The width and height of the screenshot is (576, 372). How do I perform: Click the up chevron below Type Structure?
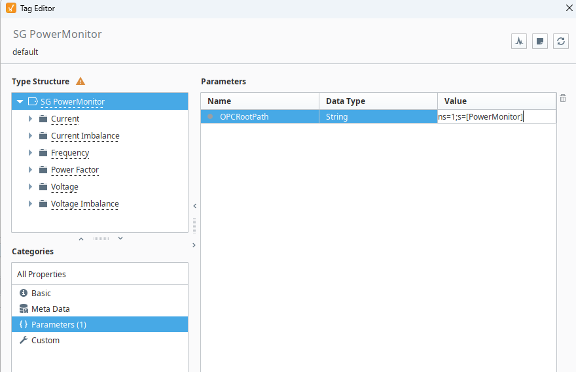click(x=81, y=239)
